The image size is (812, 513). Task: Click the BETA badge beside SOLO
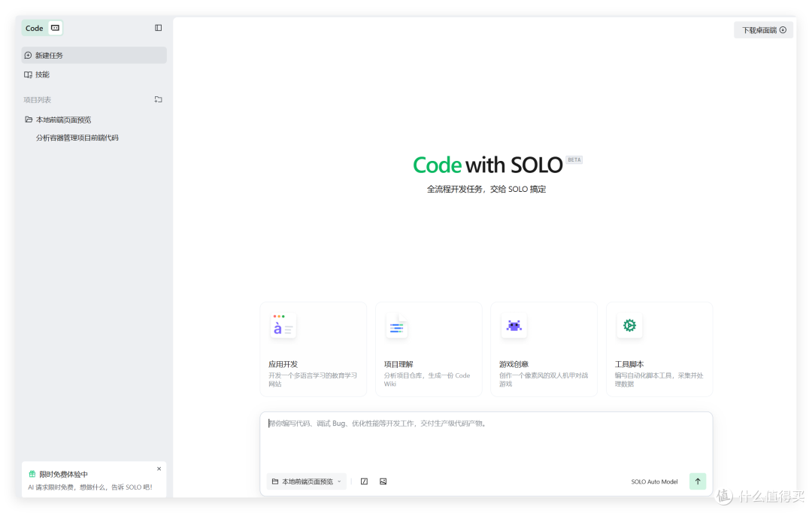[x=574, y=159]
